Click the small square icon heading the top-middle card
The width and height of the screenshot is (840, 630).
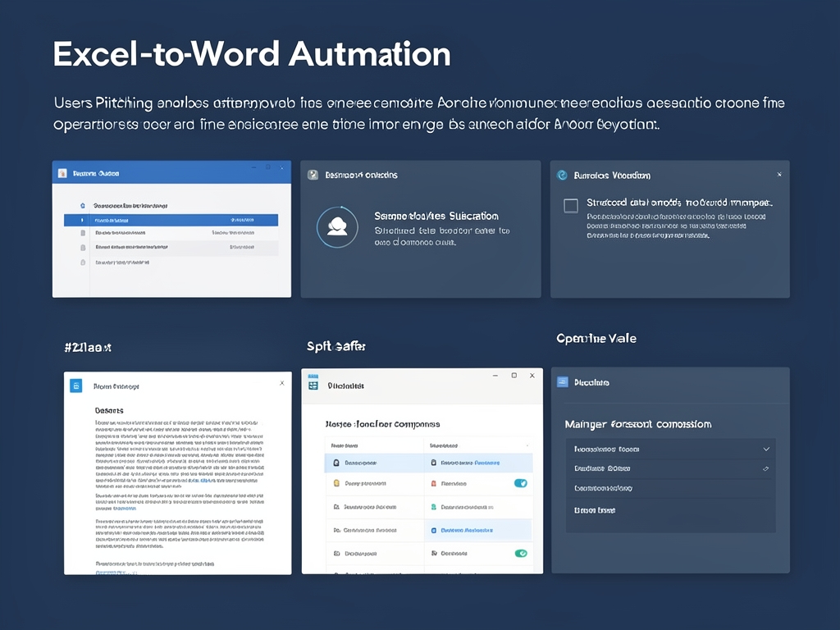coord(313,176)
